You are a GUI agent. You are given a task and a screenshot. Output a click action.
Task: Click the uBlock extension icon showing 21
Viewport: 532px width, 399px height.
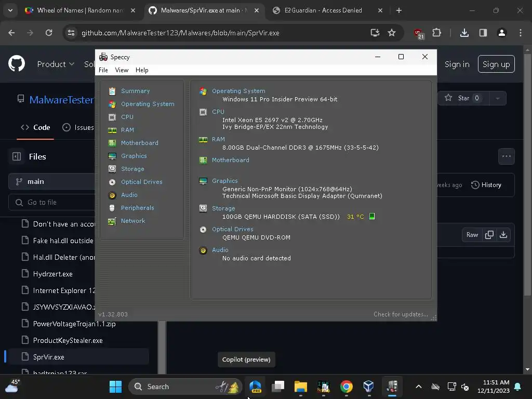pos(419,34)
